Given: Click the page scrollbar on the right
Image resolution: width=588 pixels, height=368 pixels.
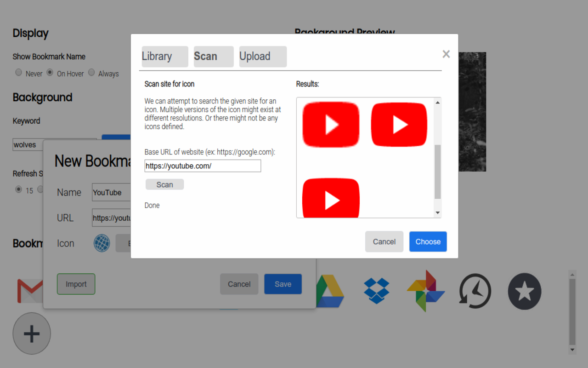Looking at the screenshot, I should coord(572,312).
